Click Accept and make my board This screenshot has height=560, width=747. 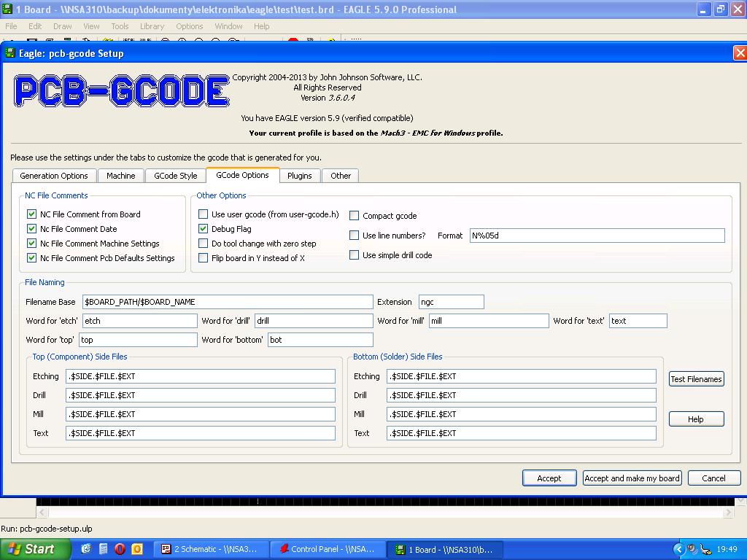click(x=632, y=478)
